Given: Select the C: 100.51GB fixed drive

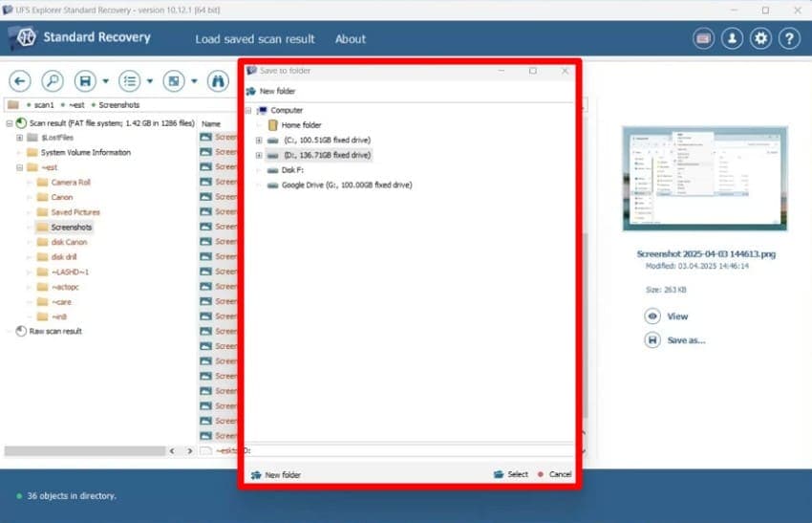Looking at the screenshot, I should click(x=327, y=140).
